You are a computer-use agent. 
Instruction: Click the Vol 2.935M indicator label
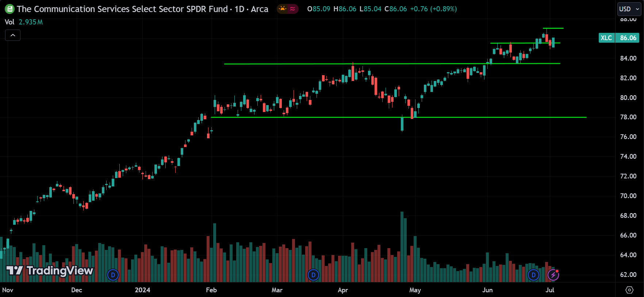click(x=24, y=22)
